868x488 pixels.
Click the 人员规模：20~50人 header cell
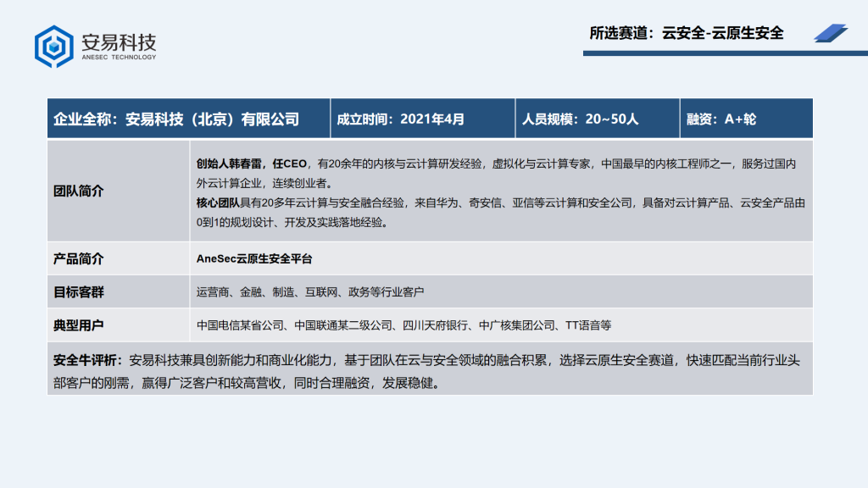click(x=598, y=119)
